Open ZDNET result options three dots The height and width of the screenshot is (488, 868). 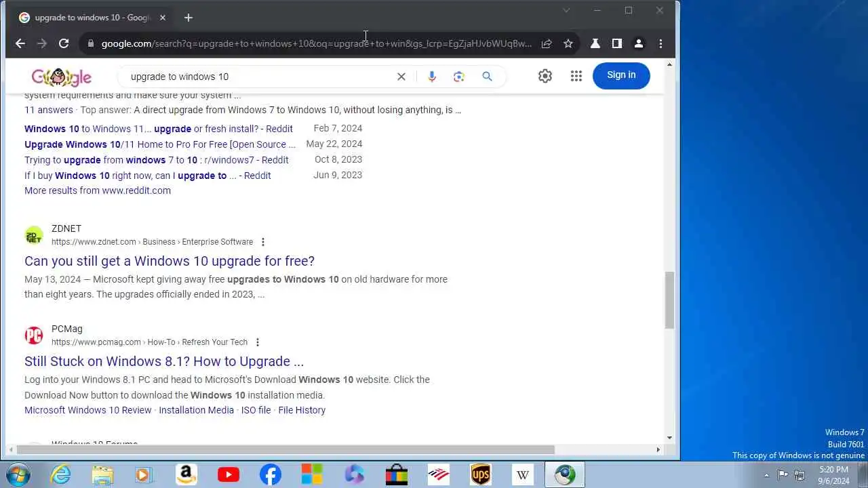(263, 242)
